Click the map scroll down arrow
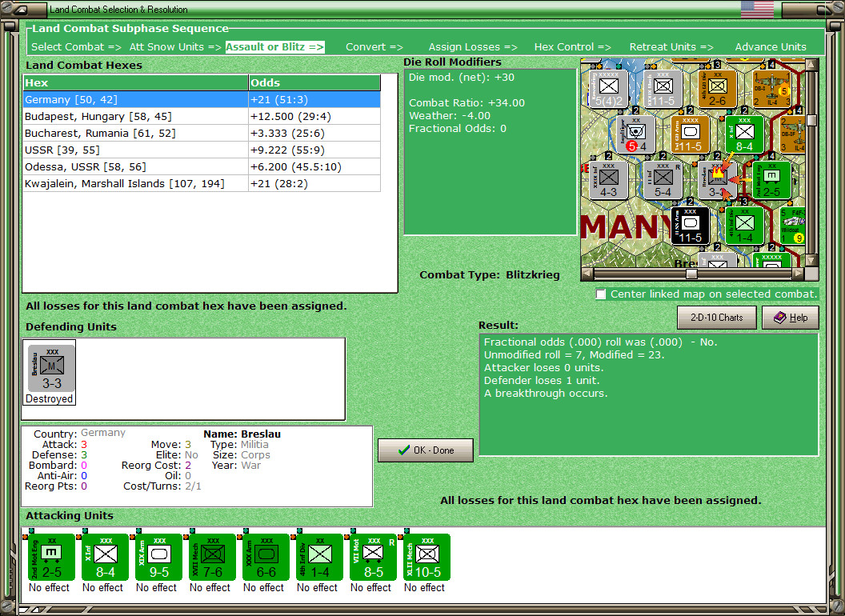Screen dimensions: 845x616 tap(811, 261)
